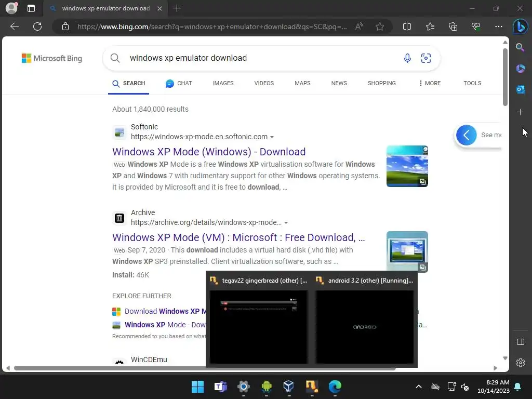532x399 pixels.
Task: Focus the browser address bar
Action: click(x=212, y=26)
